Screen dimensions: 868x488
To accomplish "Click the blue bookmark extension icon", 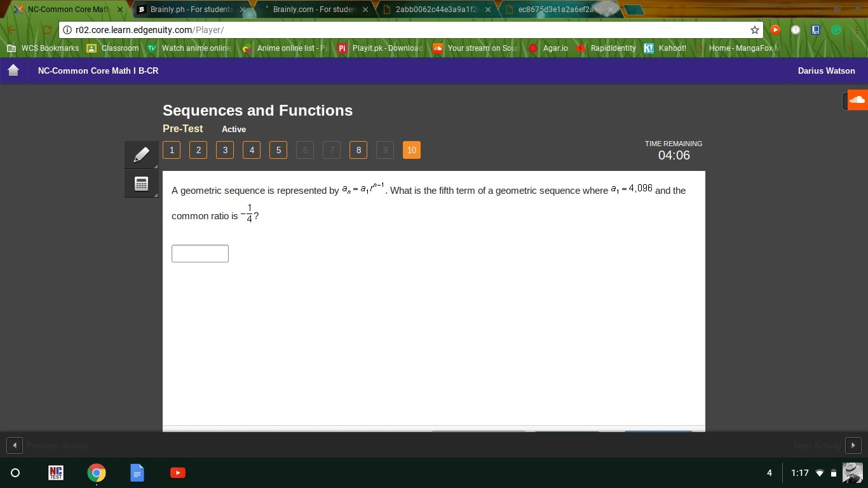I will click(x=816, y=30).
